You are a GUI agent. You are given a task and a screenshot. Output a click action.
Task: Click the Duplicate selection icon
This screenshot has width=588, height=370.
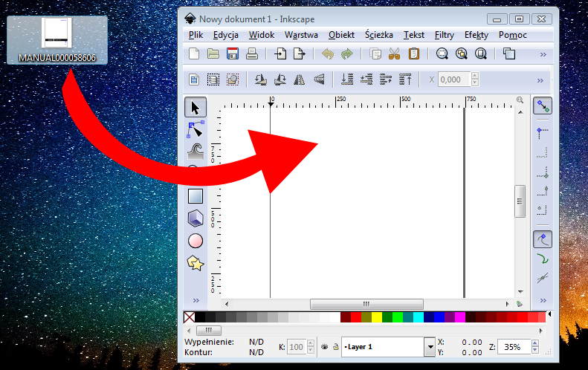click(x=509, y=53)
